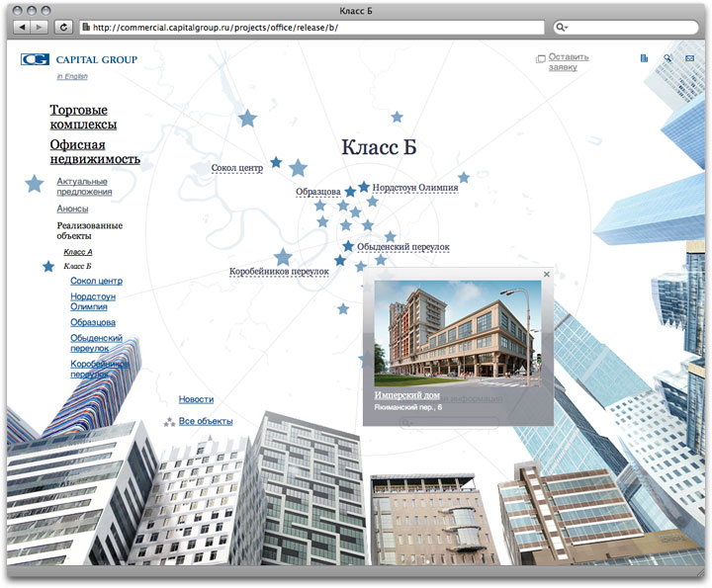Open Торговые комплексы section
712x588 pixels.
83,117
